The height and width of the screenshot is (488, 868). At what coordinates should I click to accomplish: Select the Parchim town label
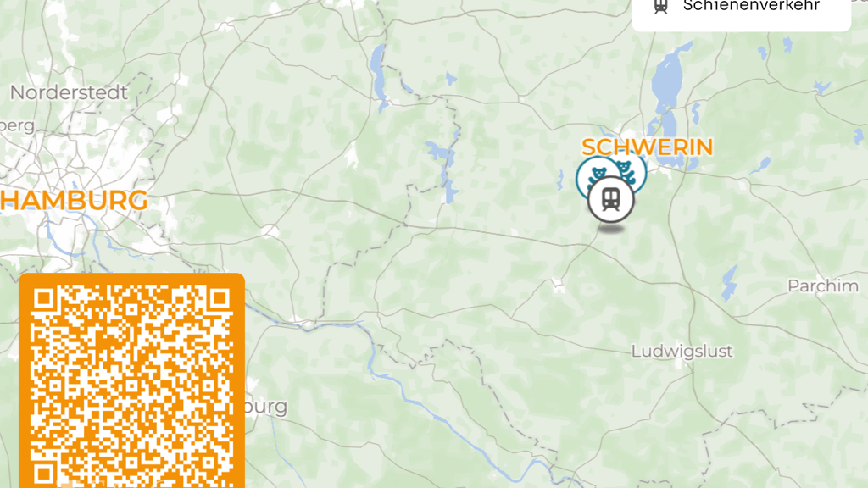point(822,286)
